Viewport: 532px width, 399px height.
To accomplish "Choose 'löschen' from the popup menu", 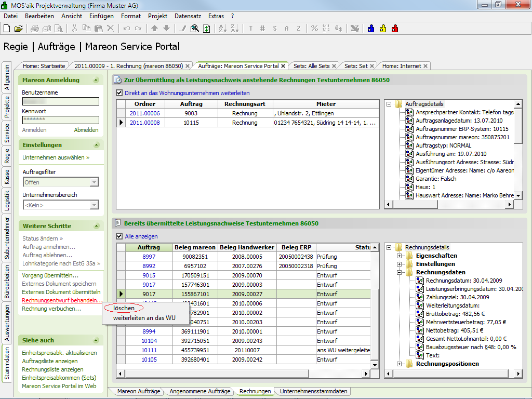I will coord(124,308).
